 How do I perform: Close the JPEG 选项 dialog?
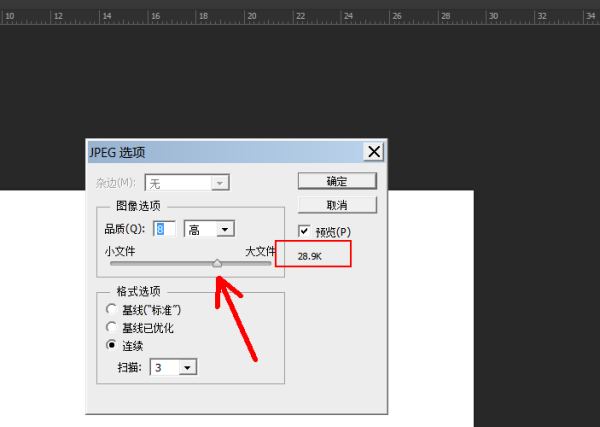point(374,152)
